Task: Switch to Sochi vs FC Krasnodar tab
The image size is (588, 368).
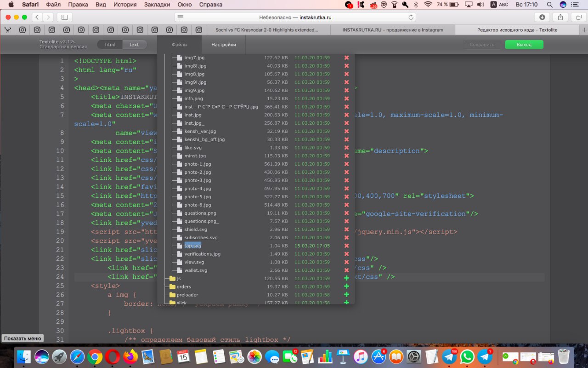Action: [x=267, y=30]
